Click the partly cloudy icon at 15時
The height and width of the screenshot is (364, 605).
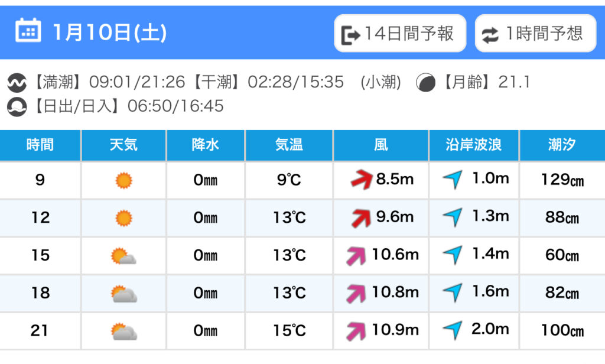point(123,256)
